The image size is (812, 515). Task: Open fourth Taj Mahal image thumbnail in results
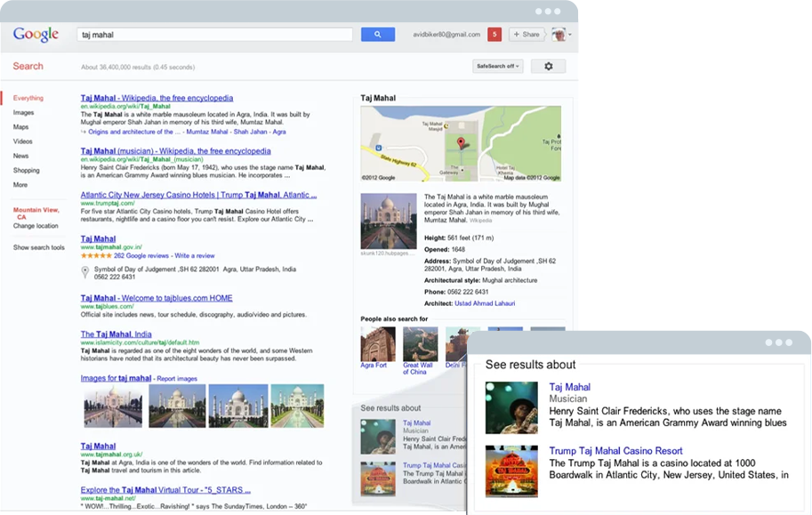297,406
